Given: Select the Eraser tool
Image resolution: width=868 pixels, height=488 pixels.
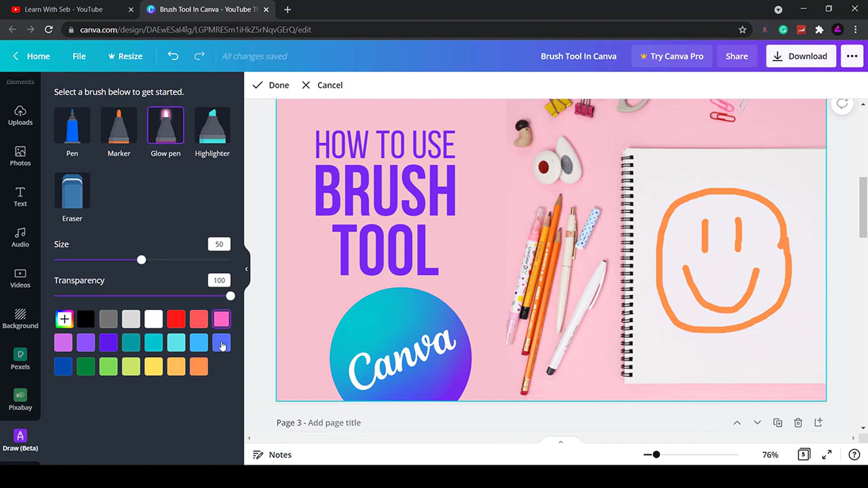Looking at the screenshot, I should [72, 197].
